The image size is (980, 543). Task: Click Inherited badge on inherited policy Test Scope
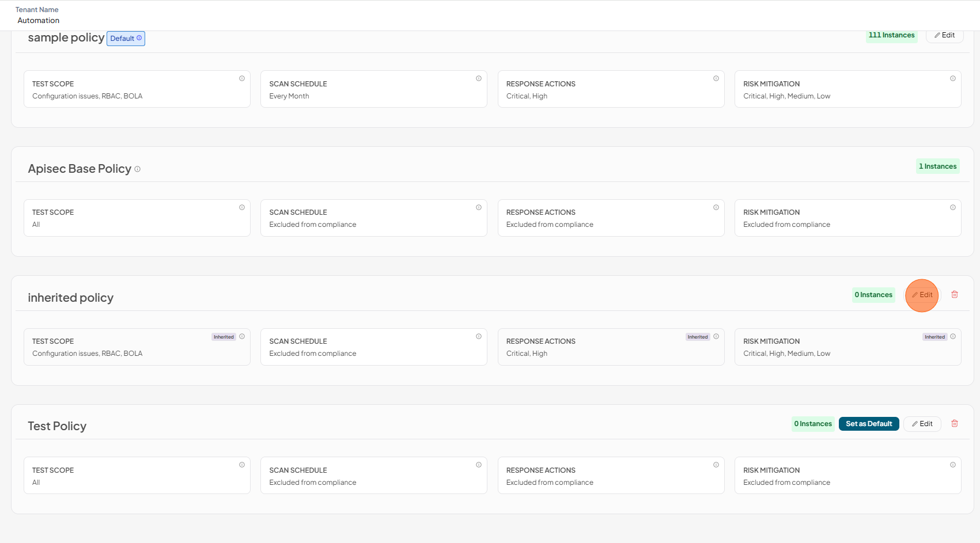point(224,337)
